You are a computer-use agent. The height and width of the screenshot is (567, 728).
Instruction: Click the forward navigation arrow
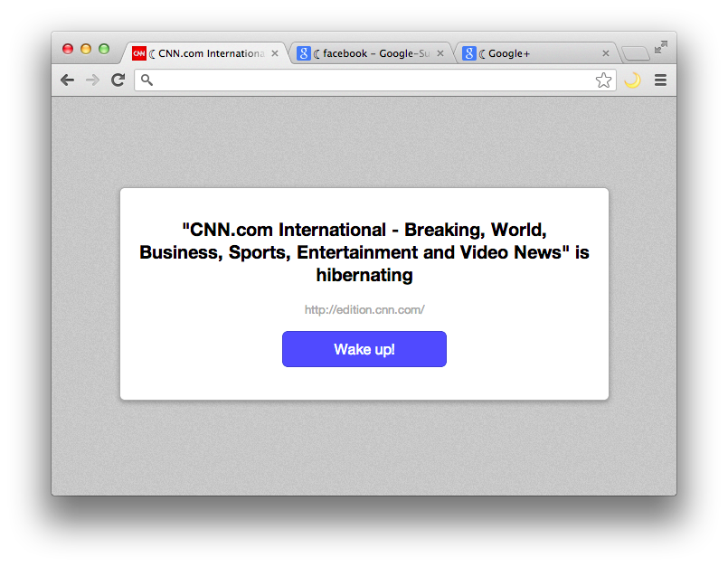click(x=93, y=80)
